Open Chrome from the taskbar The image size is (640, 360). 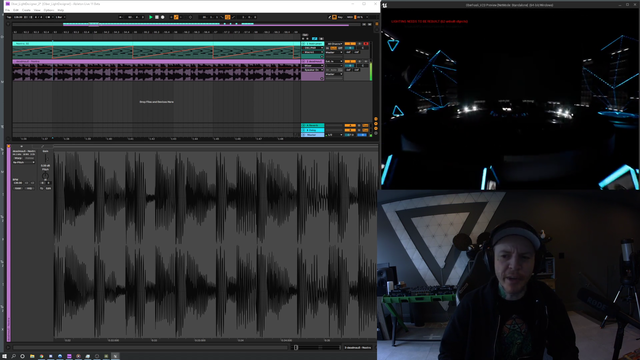point(42,356)
